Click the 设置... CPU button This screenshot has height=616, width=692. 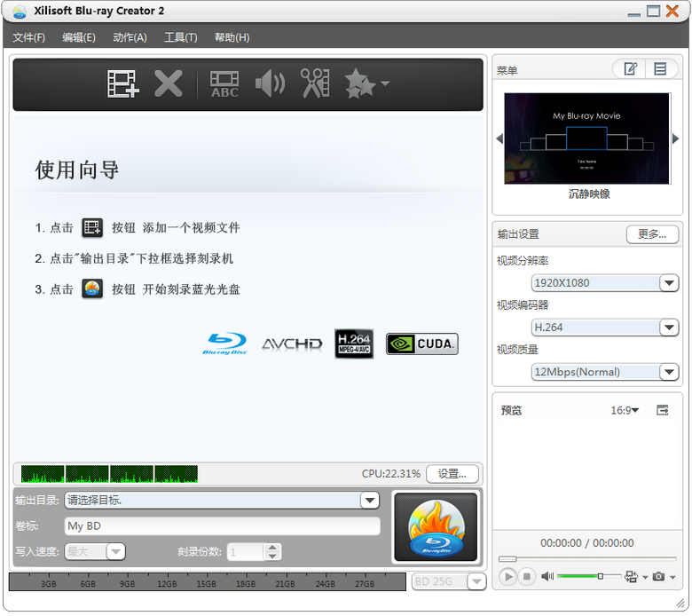coord(452,474)
